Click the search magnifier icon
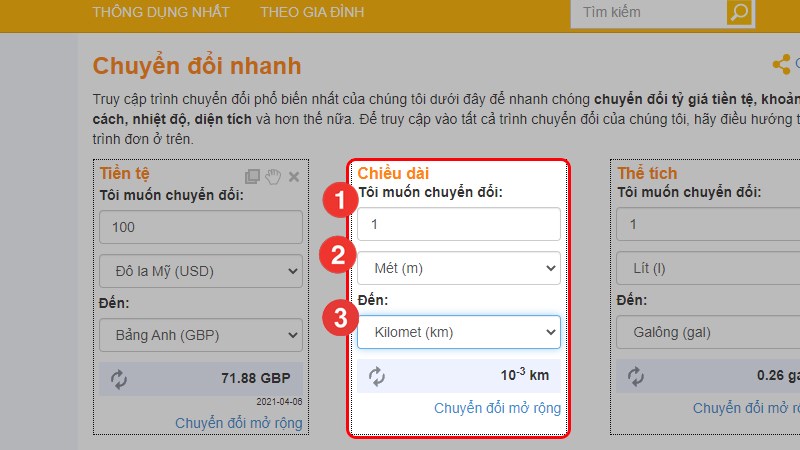The height and width of the screenshot is (450, 800). click(x=739, y=12)
